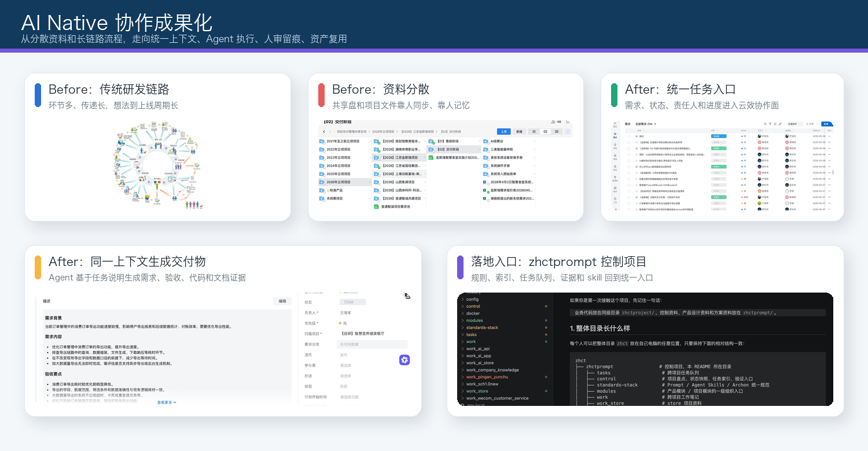This screenshot has width=868, height=451.
Task: Tick the select-all checkbox in requirements header
Action: 629,131
